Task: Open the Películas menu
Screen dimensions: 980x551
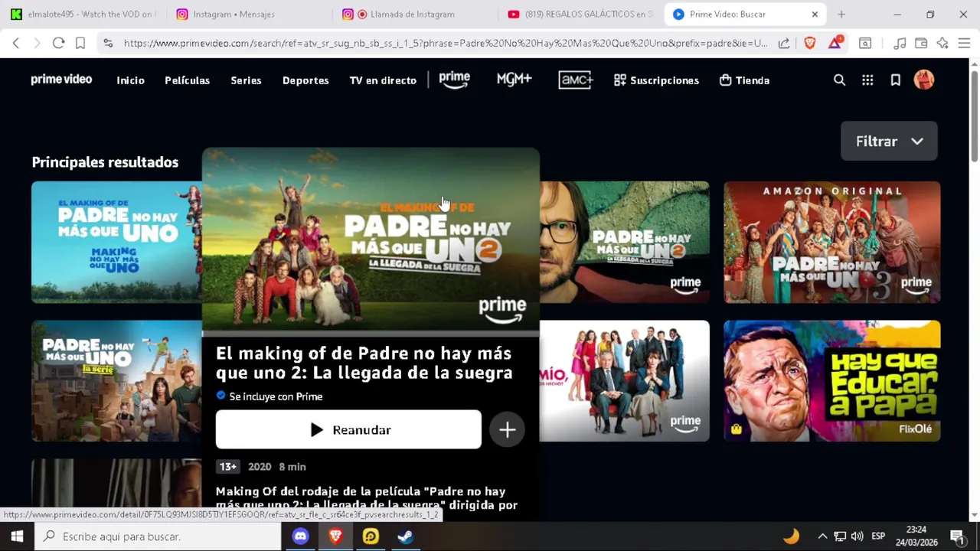Action: click(x=187, y=80)
